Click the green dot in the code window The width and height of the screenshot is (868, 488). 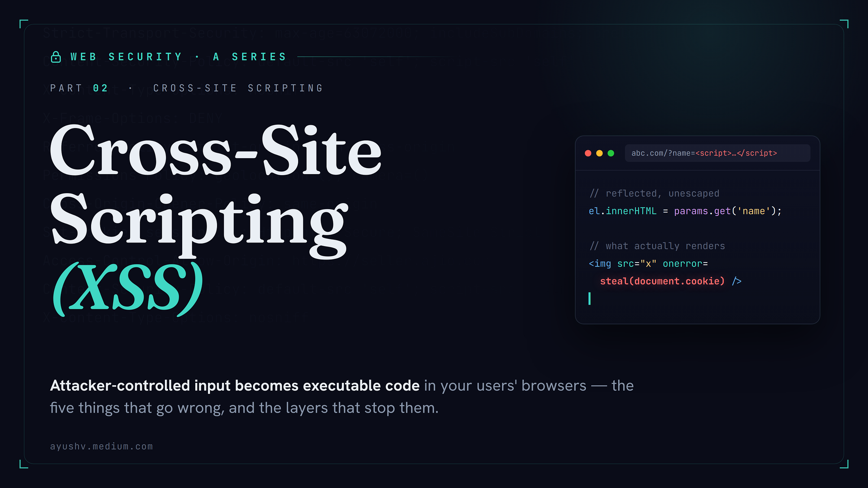(x=611, y=153)
